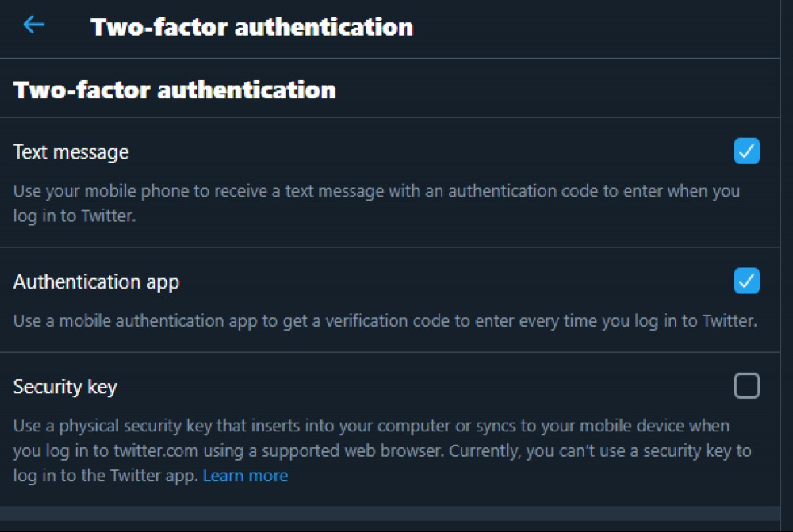793x532 pixels.
Task: Click the top bar Two-factor authentication title
Action: point(251,27)
